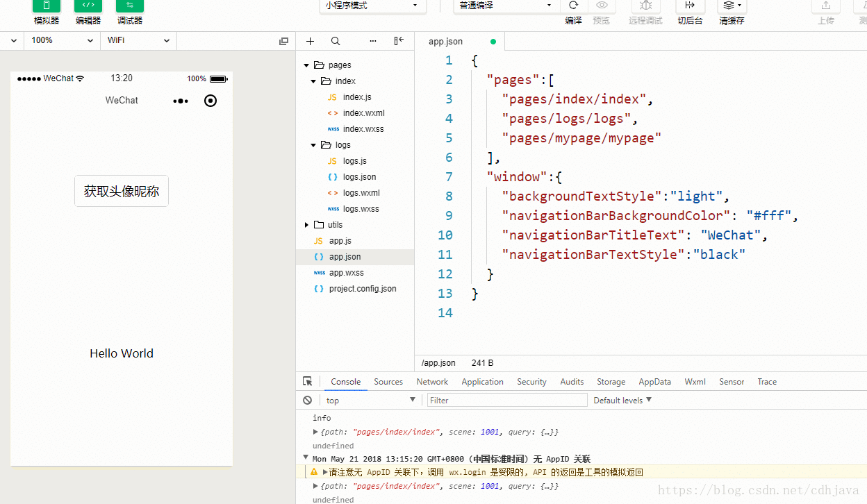Open logs.json file
867x504 pixels.
[359, 177]
